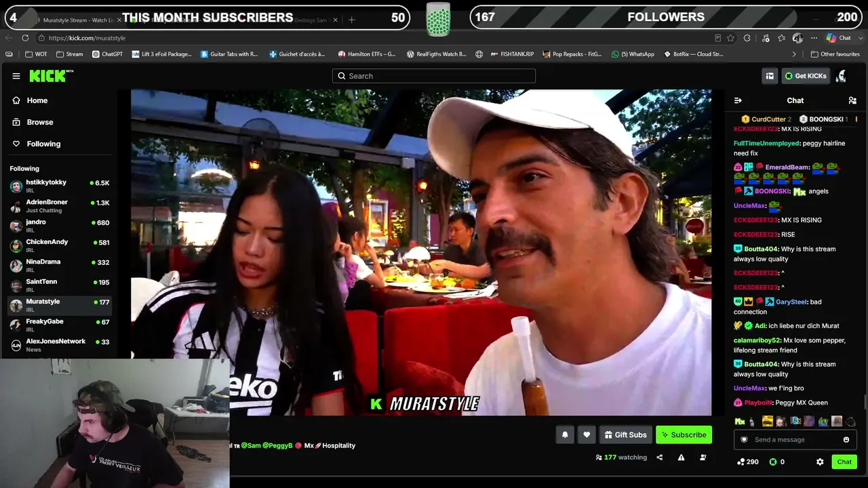Open SaintTenn's channel in sidebar
Screen dimensions: 868x488
click(60, 285)
